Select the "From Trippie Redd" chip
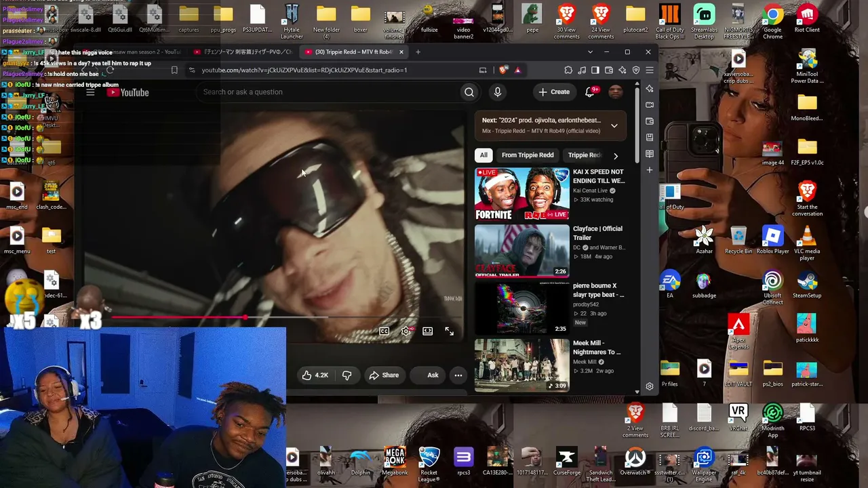Viewport: 868px width, 488px height. point(528,155)
